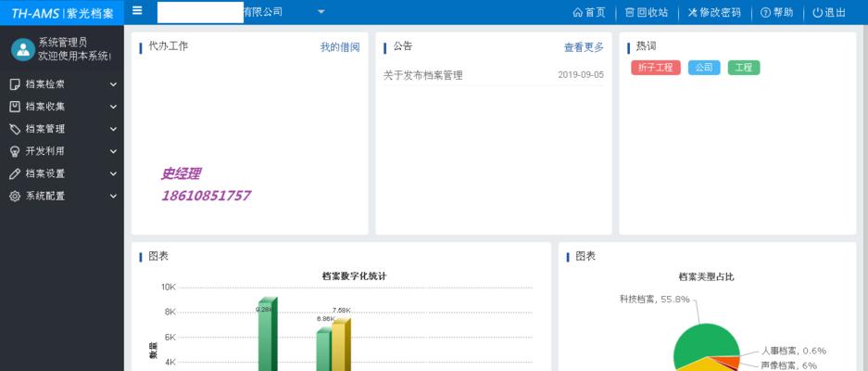Click the yellow bar labeled 7.58K
The width and height of the screenshot is (868, 371).
pyautogui.click(x=341, y=345)
